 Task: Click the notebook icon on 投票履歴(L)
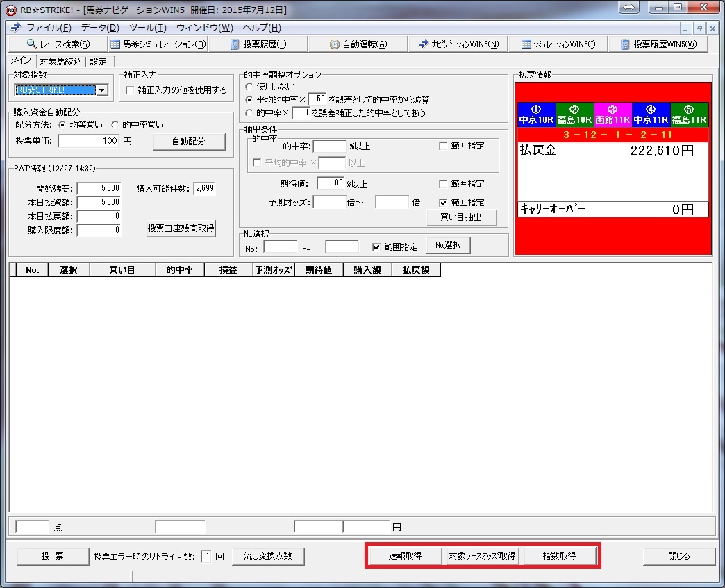click(x=235, y=44)
